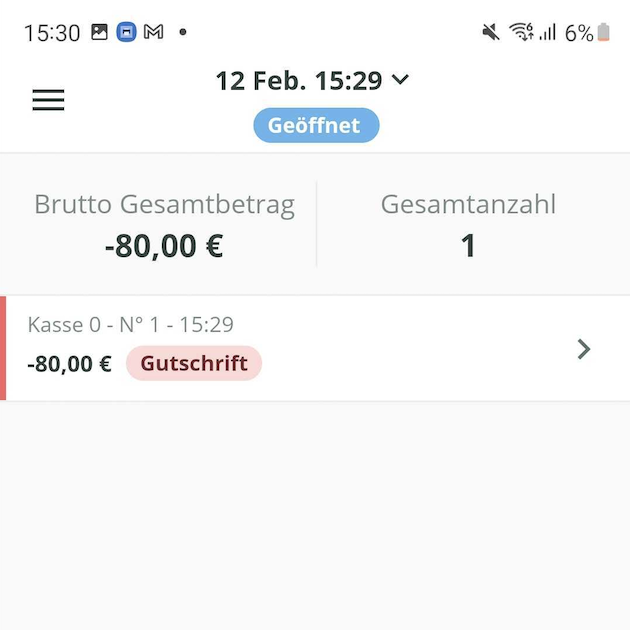Image resolution: width=630 pixels, height=630 pixels.
Task: Tap the muted sound status icon
Action: click(491, 32)
